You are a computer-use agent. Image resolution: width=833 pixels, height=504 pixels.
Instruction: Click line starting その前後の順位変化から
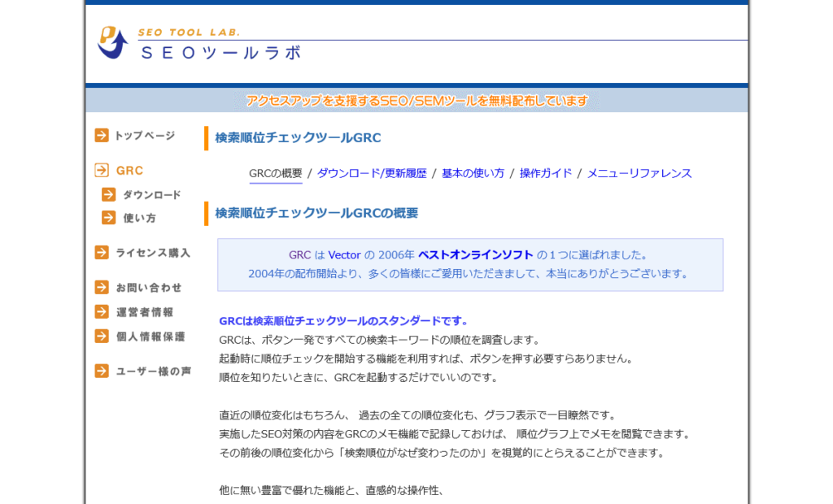coord(443,453)
